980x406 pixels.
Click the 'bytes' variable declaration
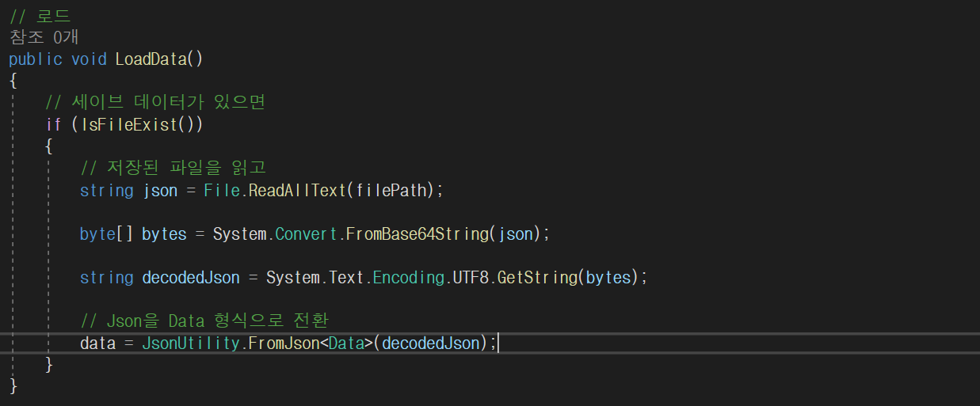point(164,234)
